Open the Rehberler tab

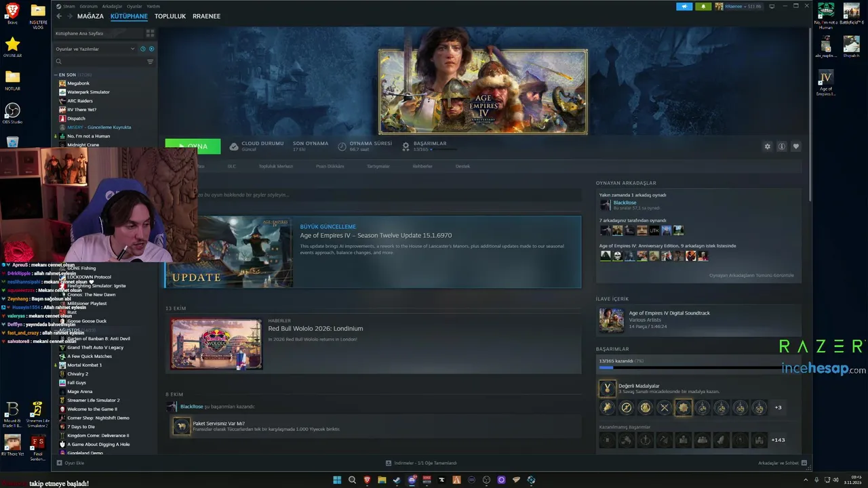point(422,166)
